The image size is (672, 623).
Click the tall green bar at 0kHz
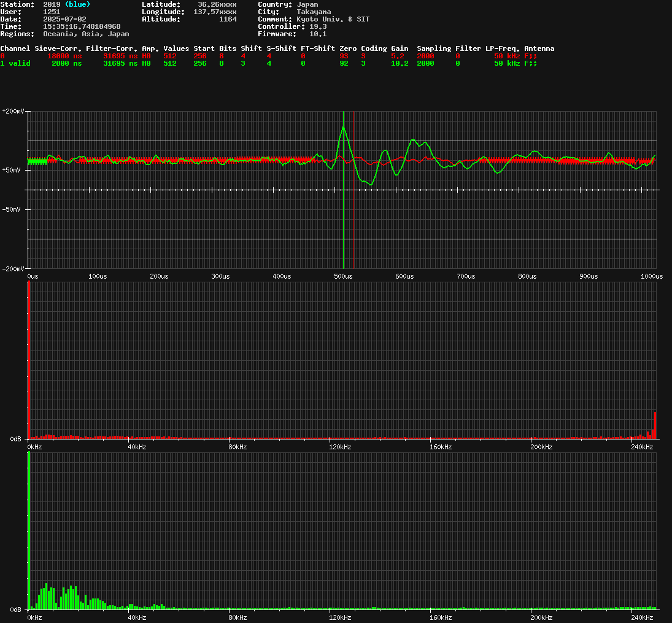pos(29,531)
